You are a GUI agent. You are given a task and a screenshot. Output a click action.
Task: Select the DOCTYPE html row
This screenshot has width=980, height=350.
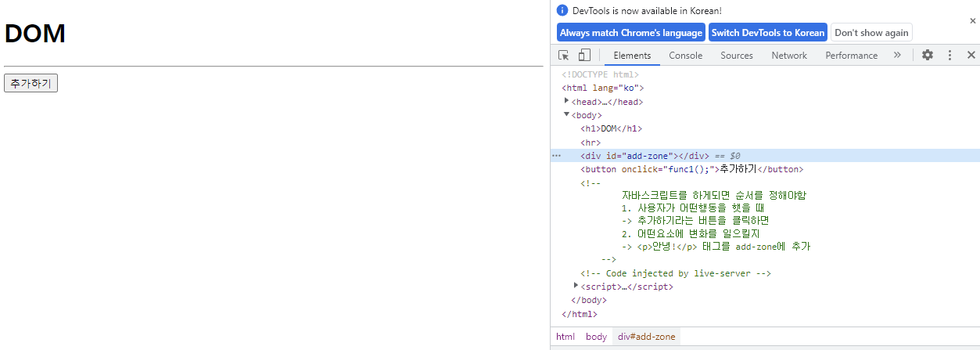click(x=600, y=74)
